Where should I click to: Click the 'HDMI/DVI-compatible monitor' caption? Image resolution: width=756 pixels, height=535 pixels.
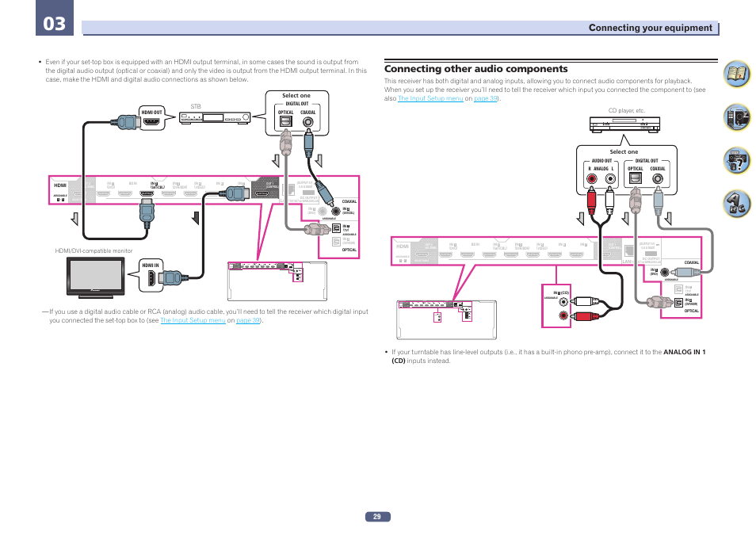pos(94,251)
